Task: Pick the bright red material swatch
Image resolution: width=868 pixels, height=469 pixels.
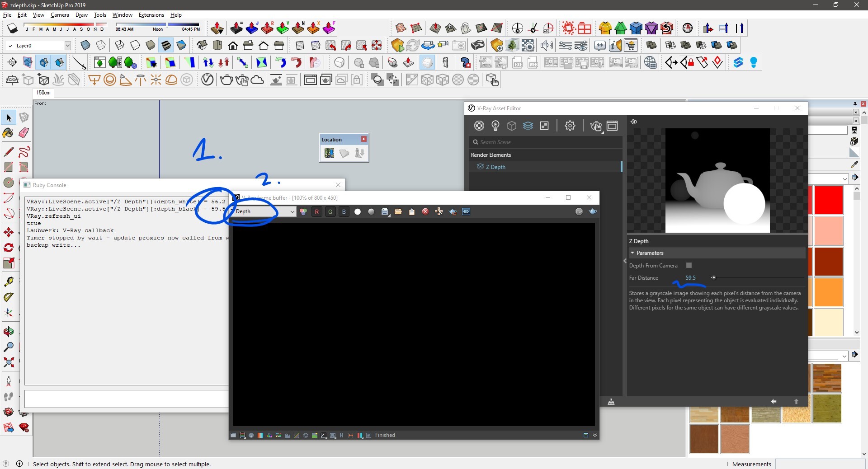Action: click(x=828, y=200)
